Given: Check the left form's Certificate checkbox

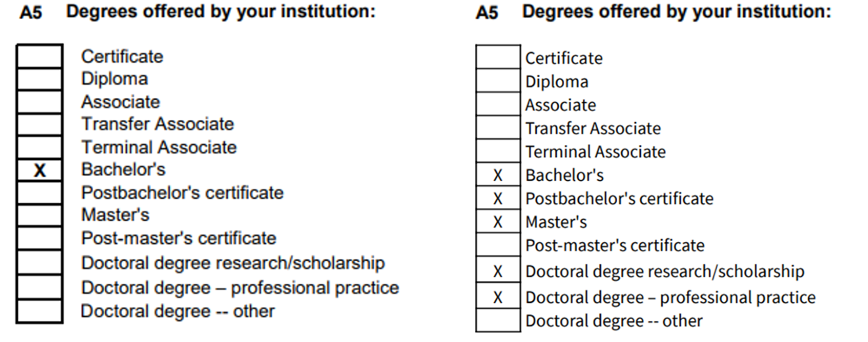Looking at the screenshot, I should [40, 56].
